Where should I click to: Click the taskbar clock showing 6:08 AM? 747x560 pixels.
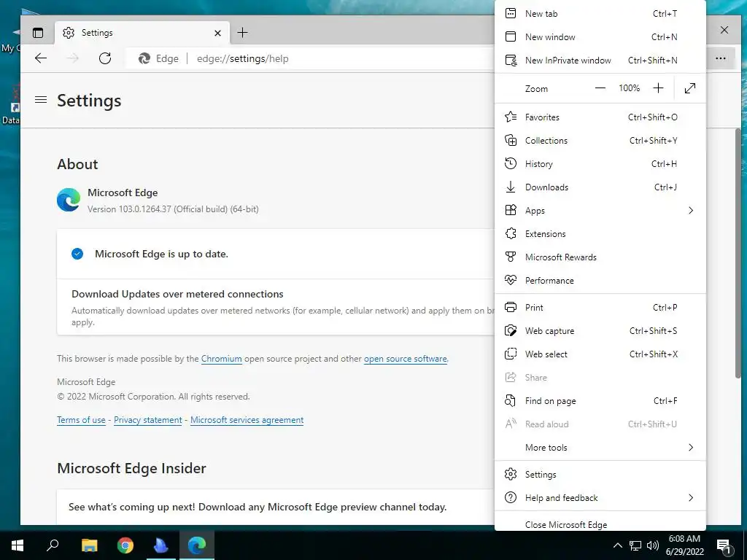tap(684, 539)
